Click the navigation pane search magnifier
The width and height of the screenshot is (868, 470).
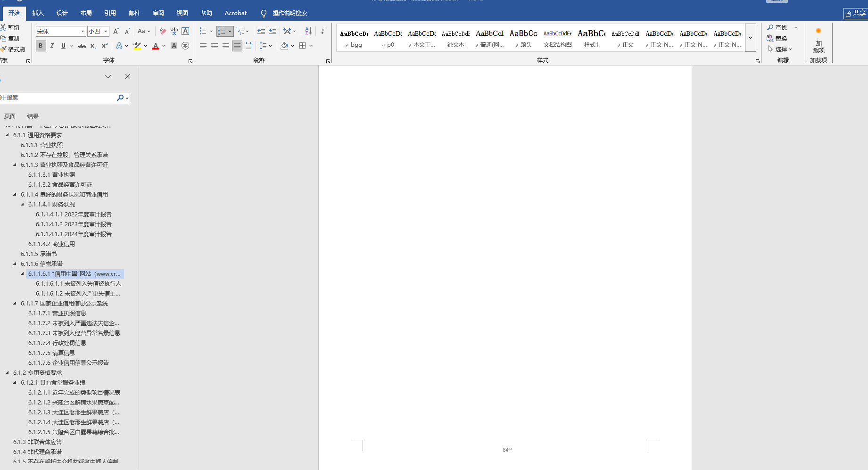[x=120, y=98]
